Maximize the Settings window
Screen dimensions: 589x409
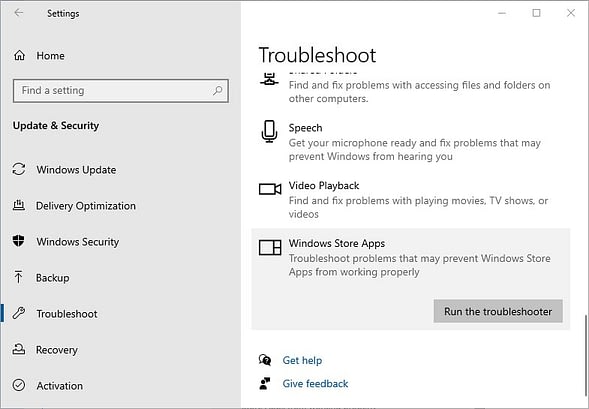click(x=536, y=13)
